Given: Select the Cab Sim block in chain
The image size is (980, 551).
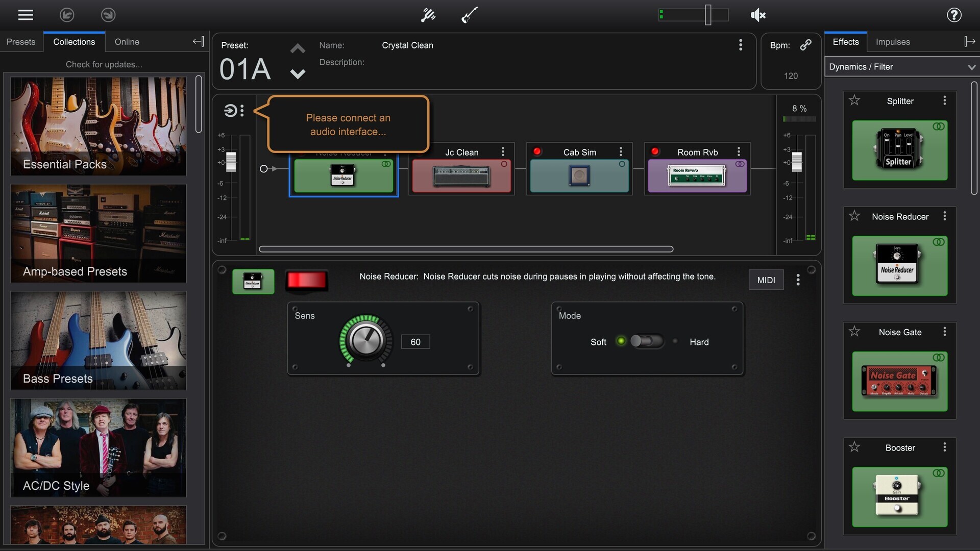Looking at the screenshot, I should [579, 176].
